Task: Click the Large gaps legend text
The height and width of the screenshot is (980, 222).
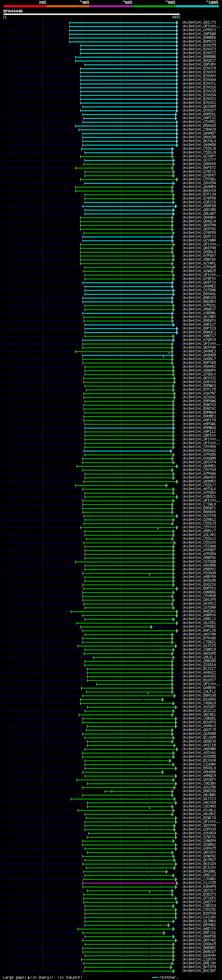Action: pyautogui.click(x=43, y=977)
